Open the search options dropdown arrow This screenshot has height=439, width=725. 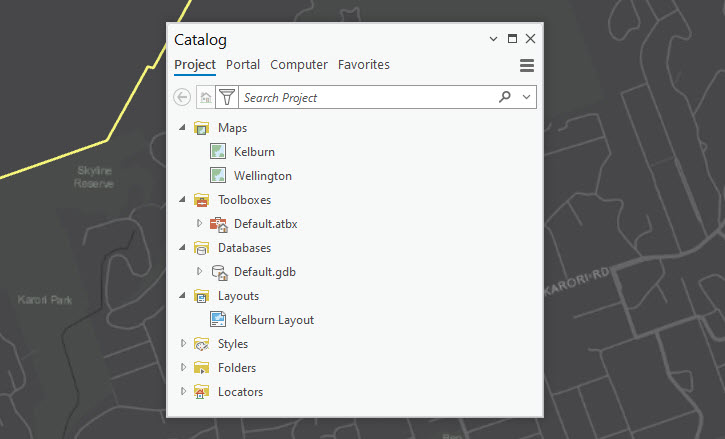coord(526,97)
